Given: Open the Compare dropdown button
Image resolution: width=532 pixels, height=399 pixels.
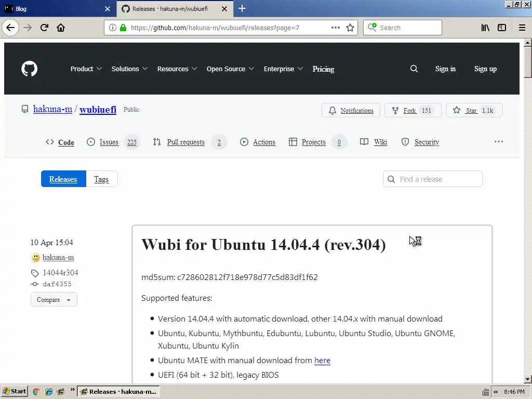Looking at the screenshot, I should [x=54, y=300].
